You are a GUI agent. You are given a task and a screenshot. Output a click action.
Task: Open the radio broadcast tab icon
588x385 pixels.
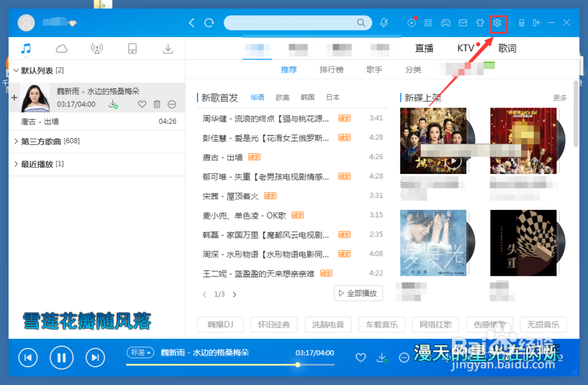[x=97, y=48]
